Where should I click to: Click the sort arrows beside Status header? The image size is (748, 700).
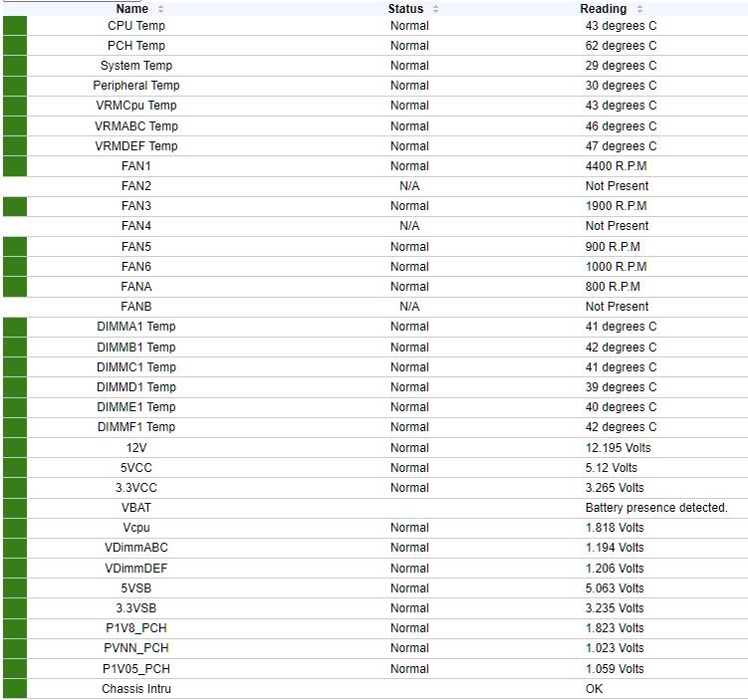pyautogui.click(x=436, y=9)
